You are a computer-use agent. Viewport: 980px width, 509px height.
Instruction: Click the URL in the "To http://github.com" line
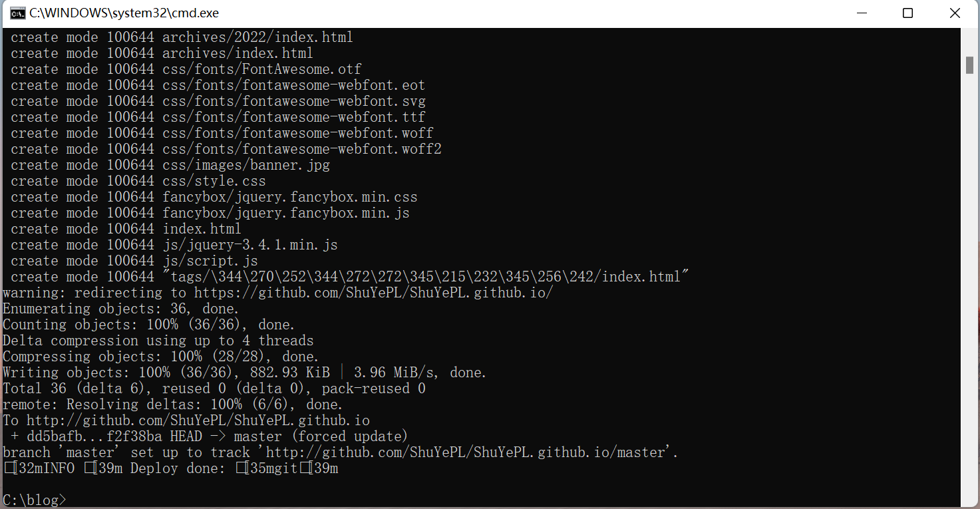[x=198, y=421]
